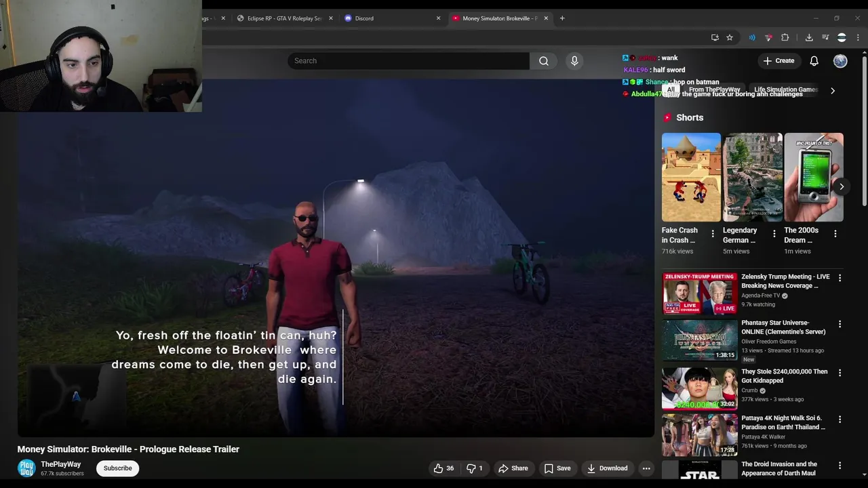Open media controls icon in browser toolbar

click(x=825, y=37)
